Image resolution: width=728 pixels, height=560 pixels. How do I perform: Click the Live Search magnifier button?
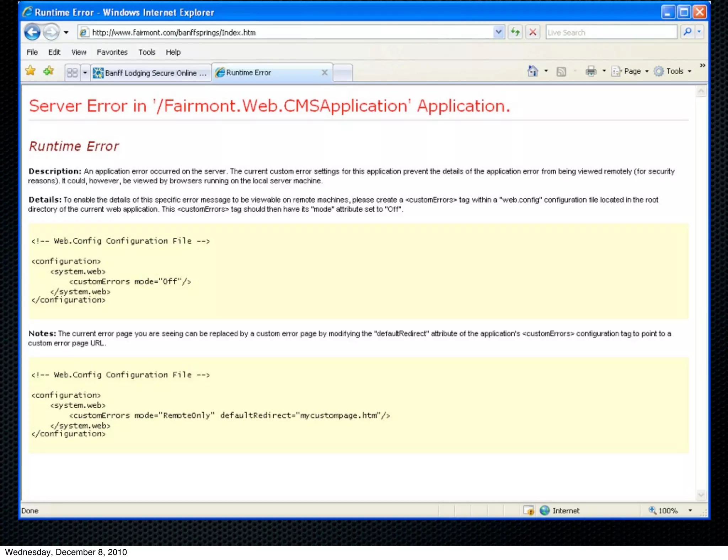[x=687, y=32]
